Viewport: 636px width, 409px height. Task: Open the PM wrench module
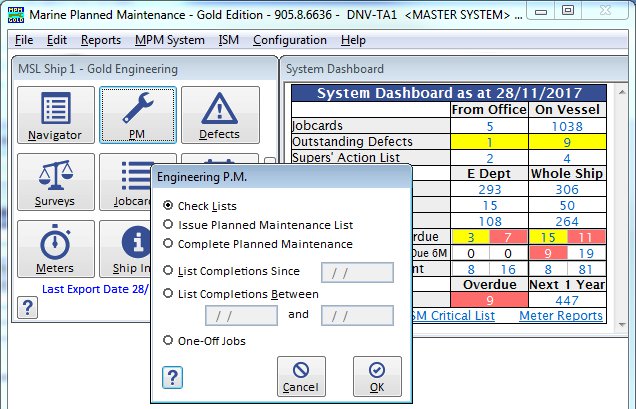pos(138,115)
